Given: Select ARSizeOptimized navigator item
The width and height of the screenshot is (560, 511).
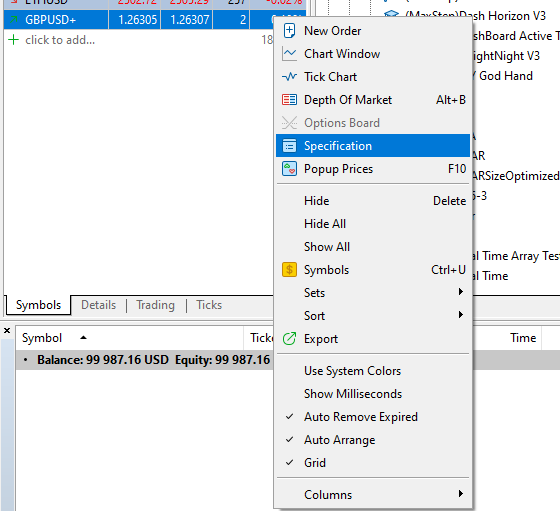Looking at the screenshot, I should point(515,176).
